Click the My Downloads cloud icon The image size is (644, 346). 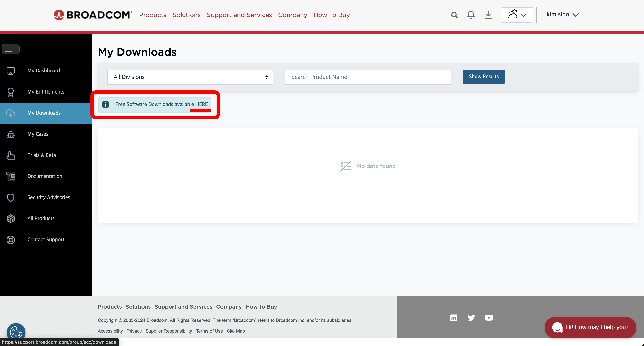[11, 113]
